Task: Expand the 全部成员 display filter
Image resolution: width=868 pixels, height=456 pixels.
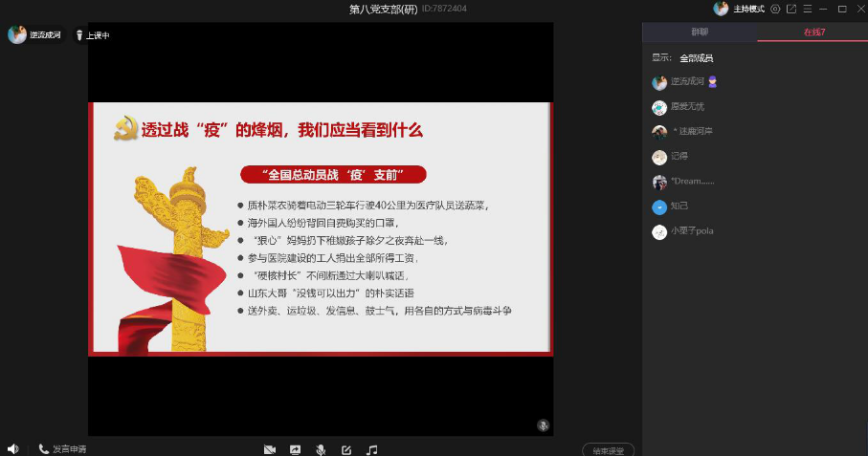Action: pos(696,58)
